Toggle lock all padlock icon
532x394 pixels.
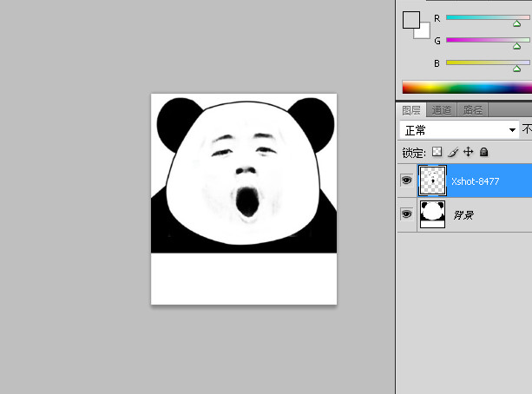(x=483, y=152)
